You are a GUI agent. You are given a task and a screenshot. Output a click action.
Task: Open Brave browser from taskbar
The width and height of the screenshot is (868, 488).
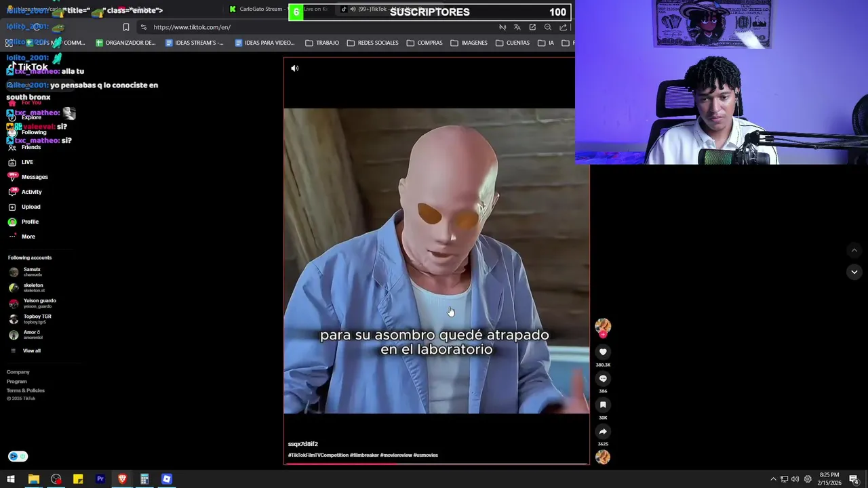pyautogui.click(x=122, y=479)
